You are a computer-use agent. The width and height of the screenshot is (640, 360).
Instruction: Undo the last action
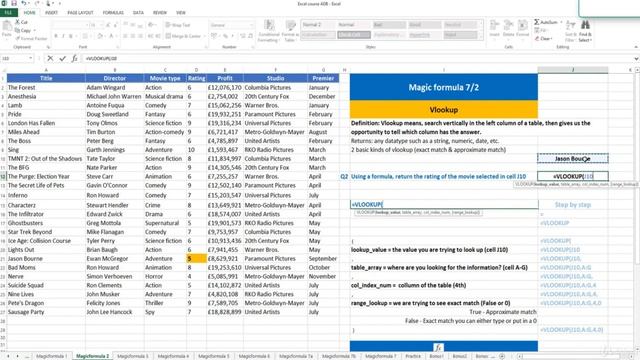(x=24, y=3)
